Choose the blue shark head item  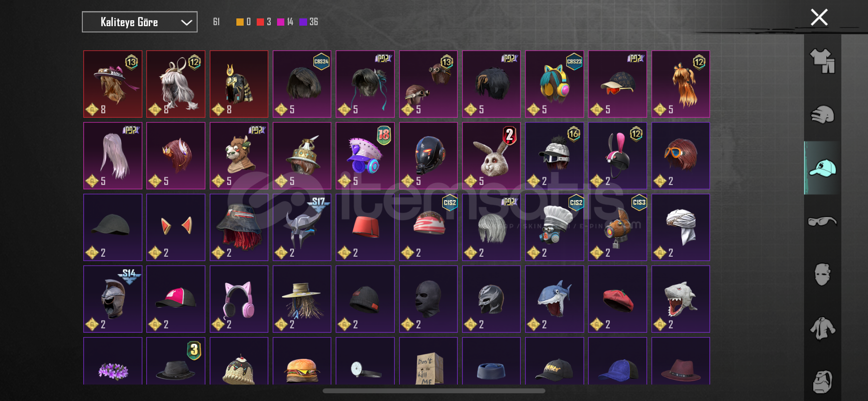coord(554,299)
